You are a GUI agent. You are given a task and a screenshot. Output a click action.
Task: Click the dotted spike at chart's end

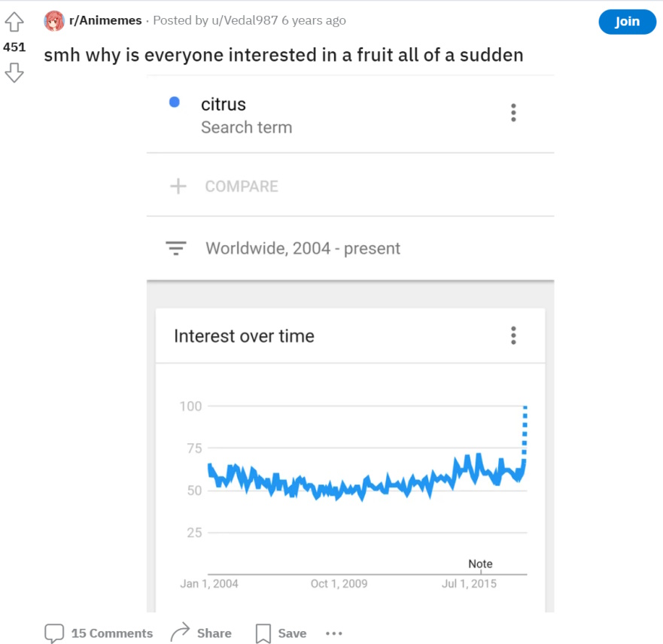[525, 432]
